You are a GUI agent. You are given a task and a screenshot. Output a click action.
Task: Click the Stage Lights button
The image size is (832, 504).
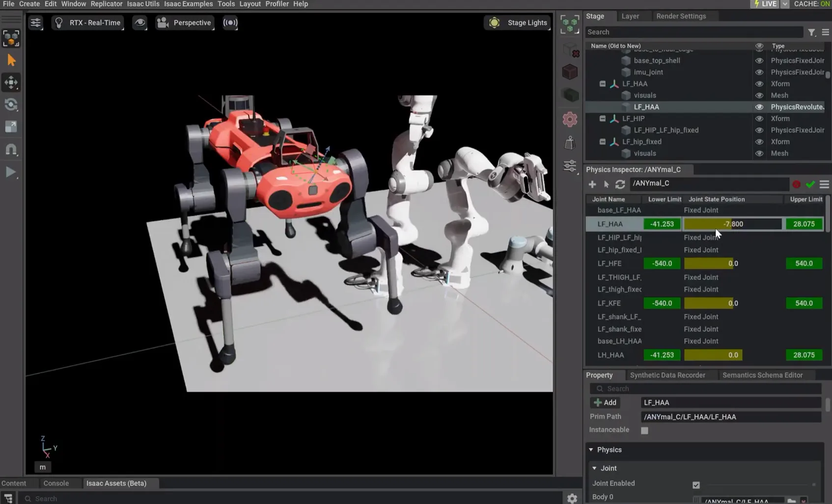pyautogui.click(x=518, y=23)
